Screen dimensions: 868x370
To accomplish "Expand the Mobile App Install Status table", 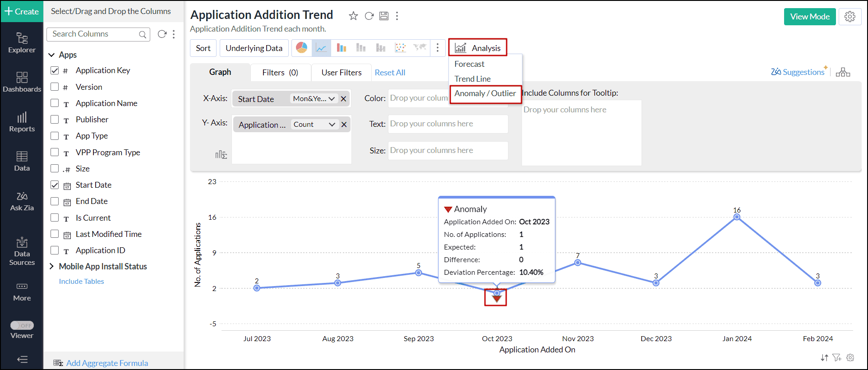I will [x=51, y=266].
